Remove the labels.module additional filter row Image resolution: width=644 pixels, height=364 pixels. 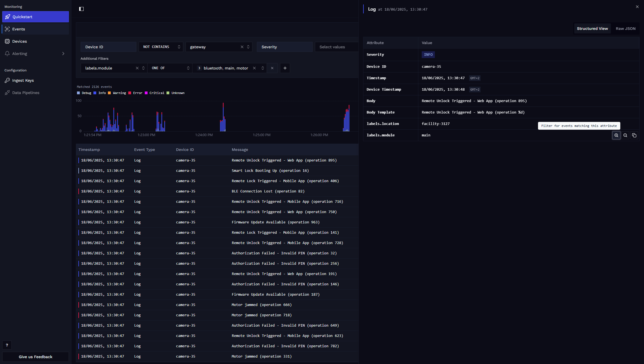click(272, 68)
